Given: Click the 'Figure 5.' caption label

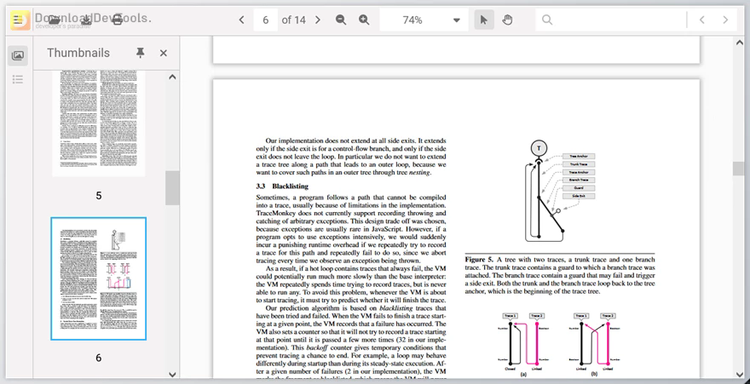Looking at the screenshot, I should tap(479, 259).
